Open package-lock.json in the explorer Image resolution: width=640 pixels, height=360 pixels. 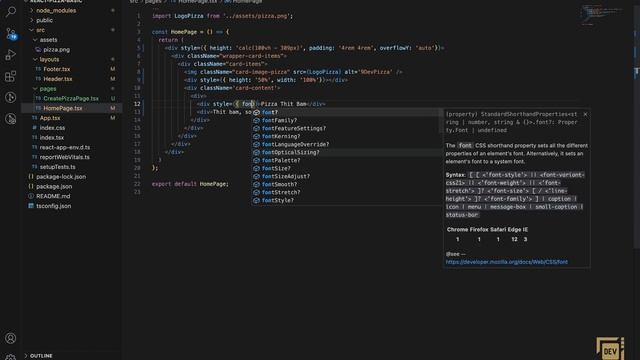(x=71, y=177)
